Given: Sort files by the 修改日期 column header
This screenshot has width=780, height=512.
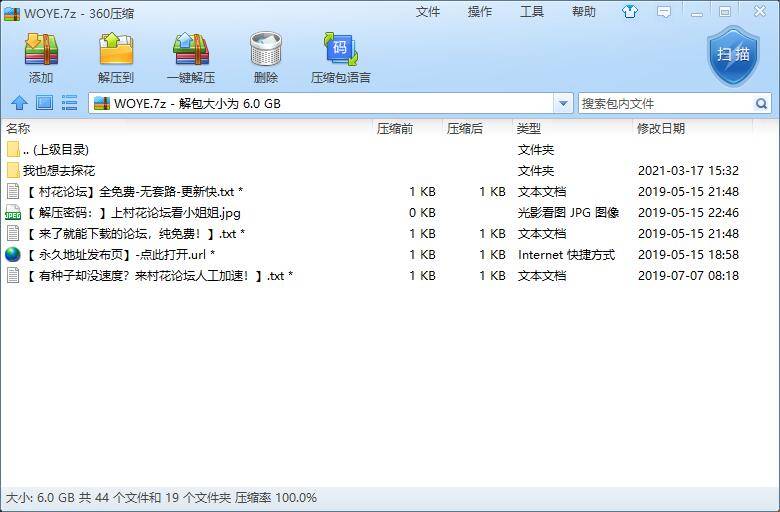Looking at the screenshot, I should [661, 129].
